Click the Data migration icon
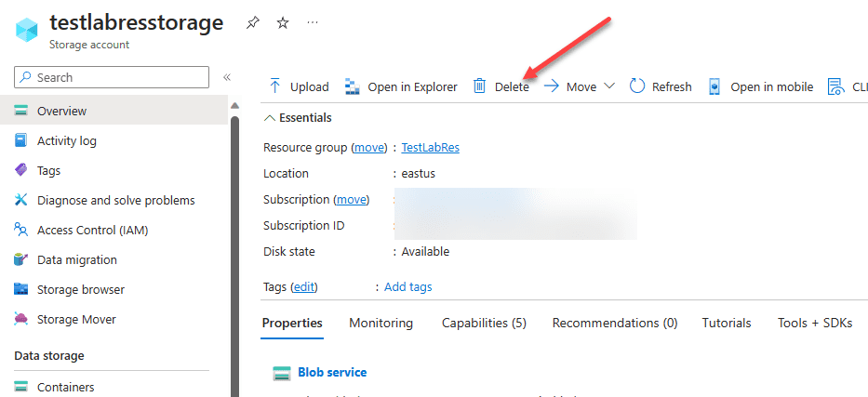The width and height of the screenshot is (868, 397). coord(21,260)
